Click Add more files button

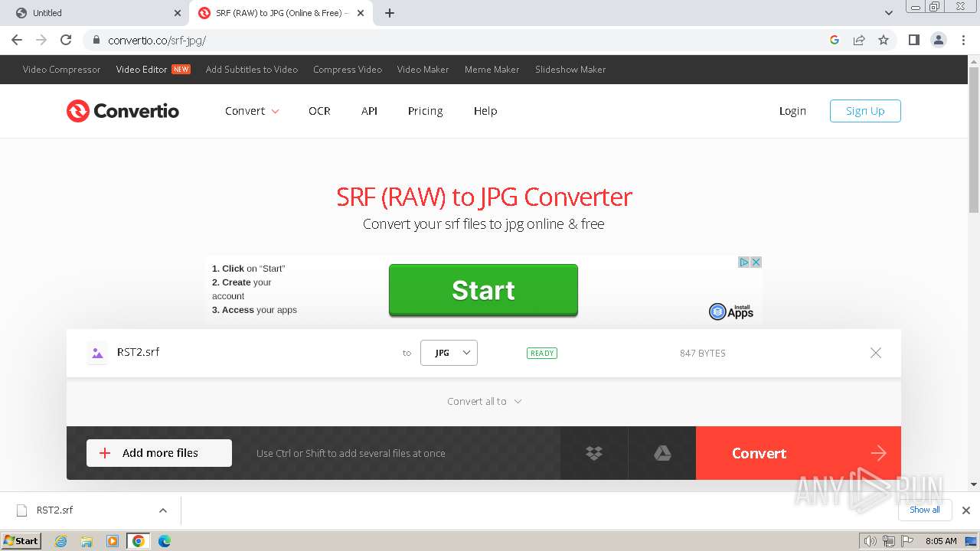(x=159, y=453)
